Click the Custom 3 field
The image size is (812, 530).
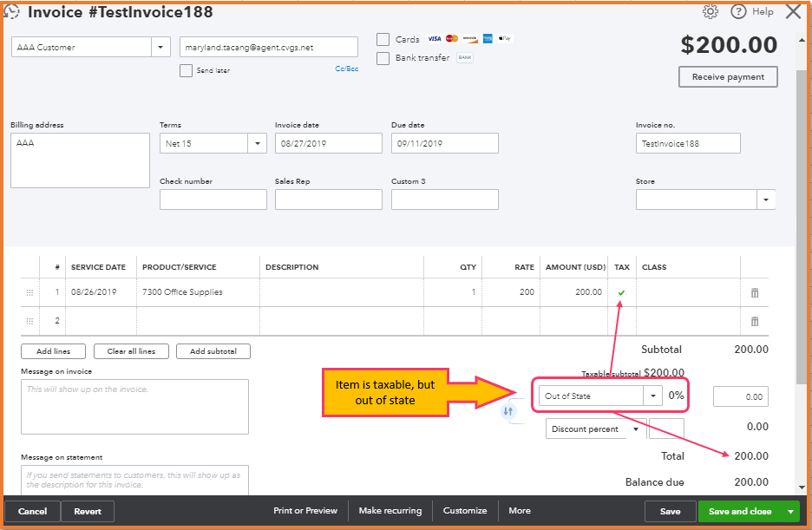445,200
